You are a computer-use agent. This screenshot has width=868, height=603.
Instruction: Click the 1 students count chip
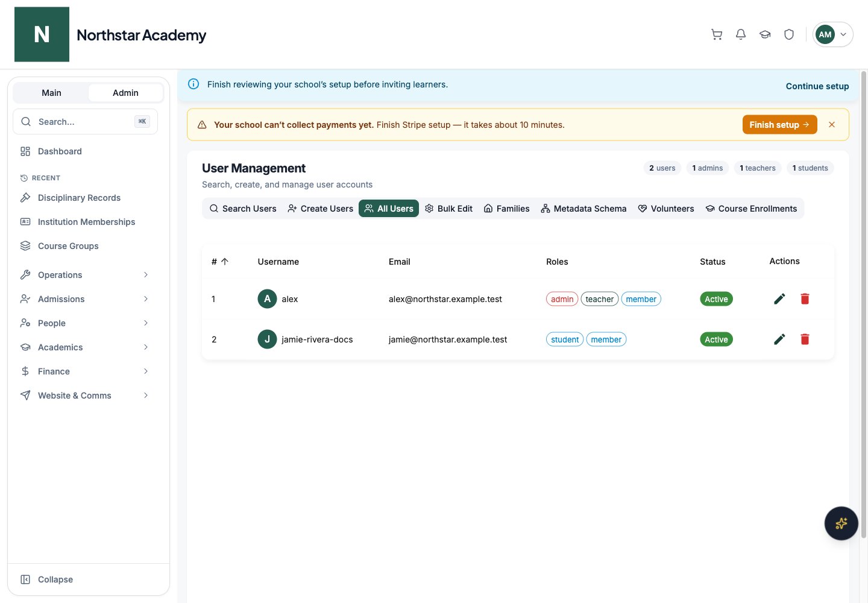click(810, 168)
